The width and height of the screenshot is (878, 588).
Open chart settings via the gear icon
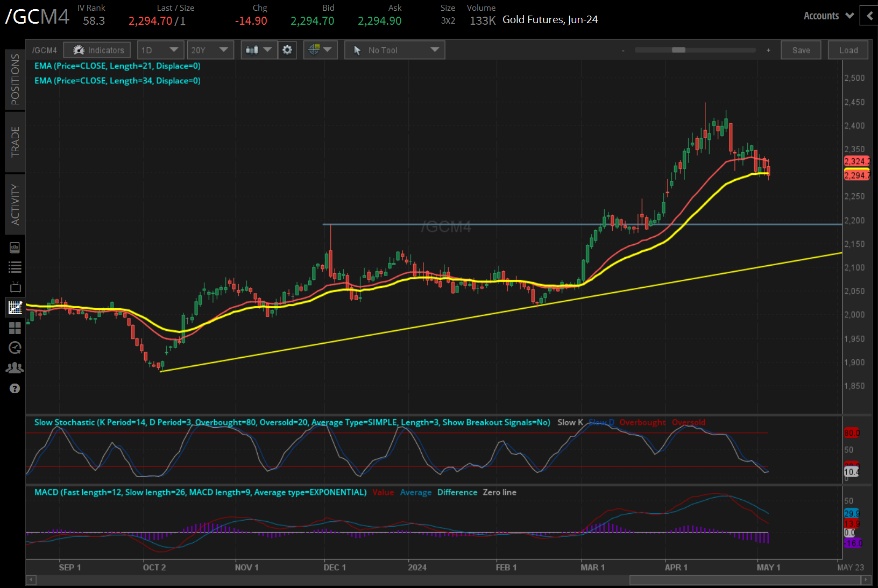pos(287,49)
